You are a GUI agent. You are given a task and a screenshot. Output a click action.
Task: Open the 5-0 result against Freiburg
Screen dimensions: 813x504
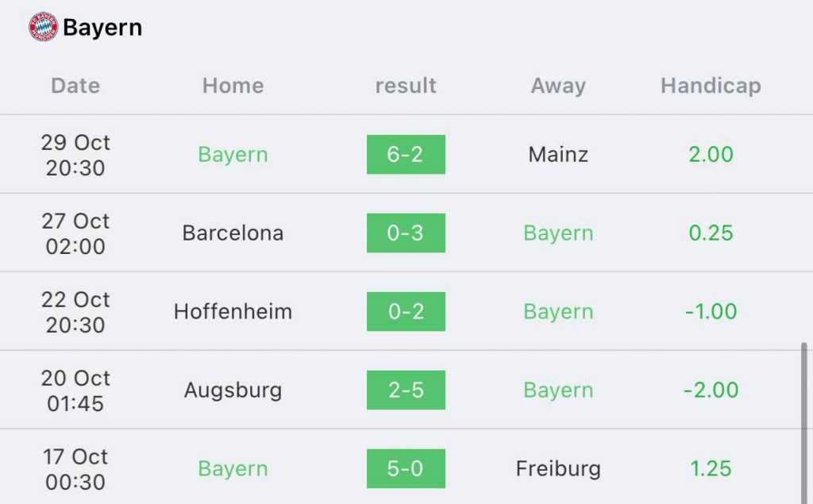406,469
